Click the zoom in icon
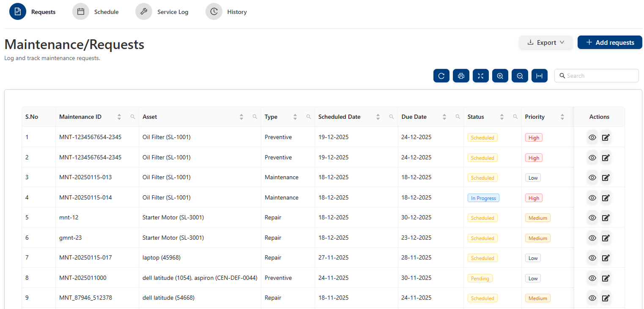The width and height of the screenshot is (644, 309). tap(500, 76)
